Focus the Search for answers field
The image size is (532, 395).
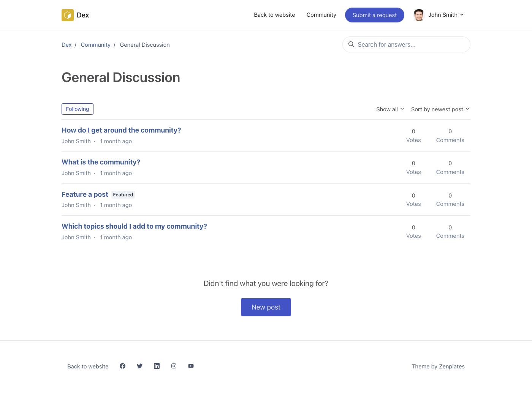click(x=410, y=44)
